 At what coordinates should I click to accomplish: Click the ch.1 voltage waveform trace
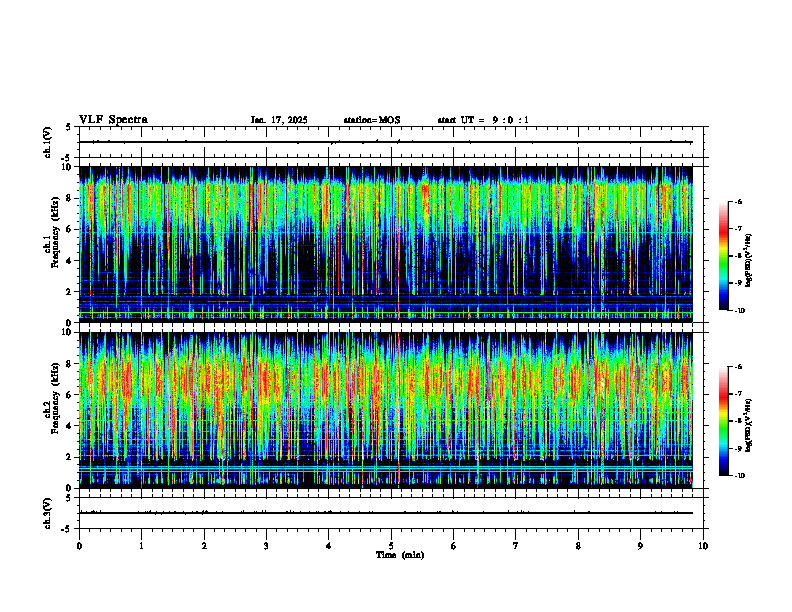(385, 142)
